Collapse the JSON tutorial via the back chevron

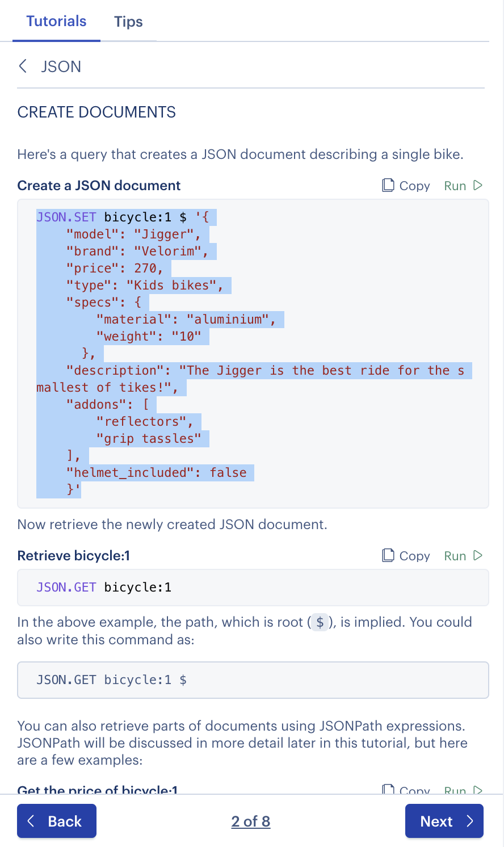22,66
